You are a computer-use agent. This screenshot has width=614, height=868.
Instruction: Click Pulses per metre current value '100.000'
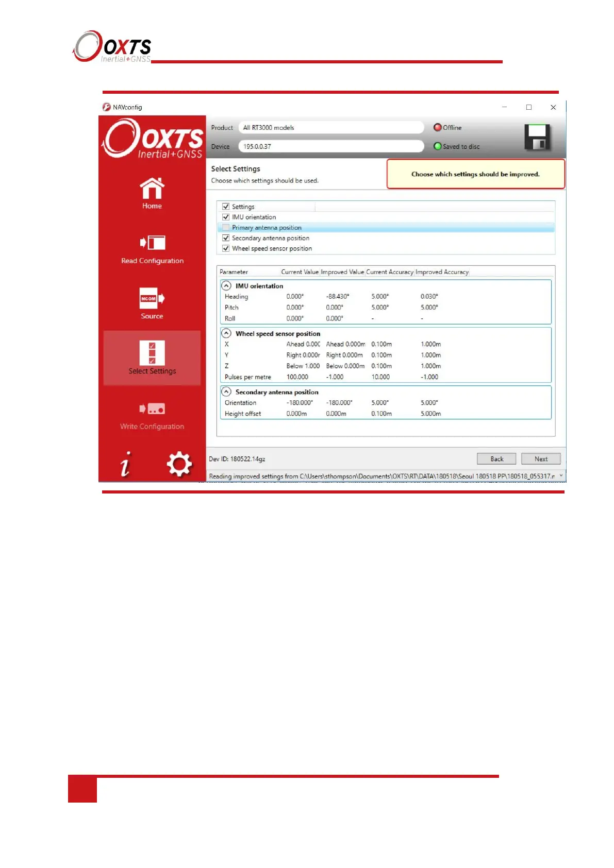point(297,377)
